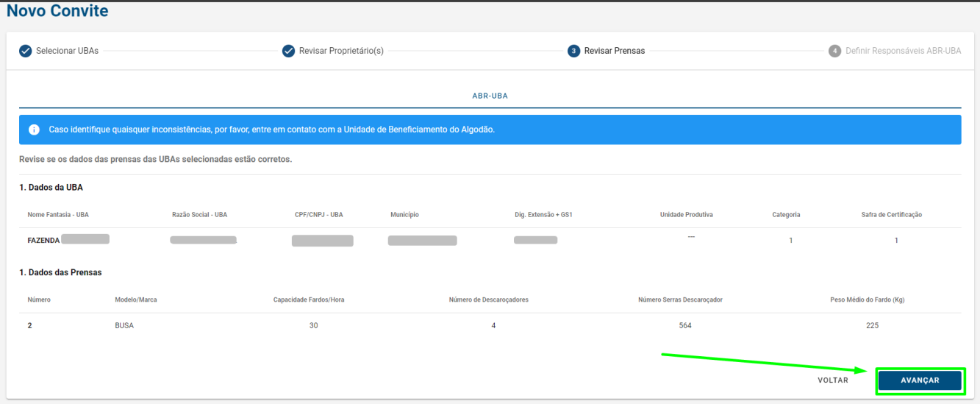Click the greyed step 4 circle icon
Viewport: 980px width, 404px height.
(x=834, y=51)
